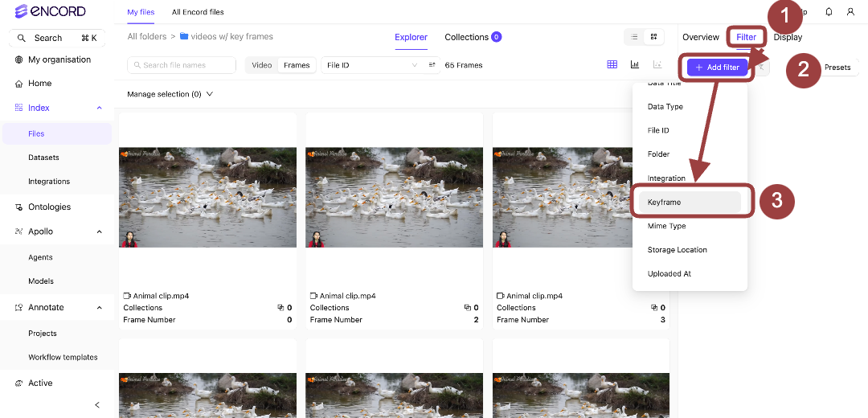Click collections icon on Frame Number 0 card
The image size is (868, 418).
click(x=280, y=308)
